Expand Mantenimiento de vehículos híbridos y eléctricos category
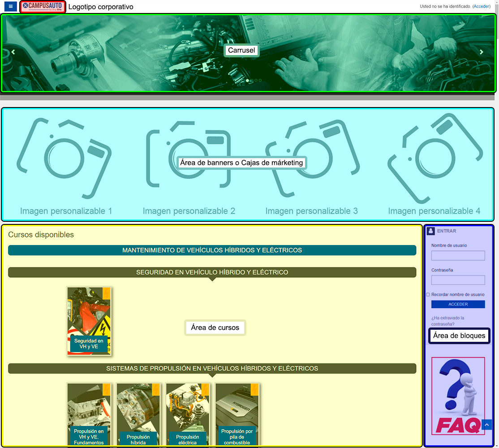This screenshot has width=499, height=448. (212, 250)
